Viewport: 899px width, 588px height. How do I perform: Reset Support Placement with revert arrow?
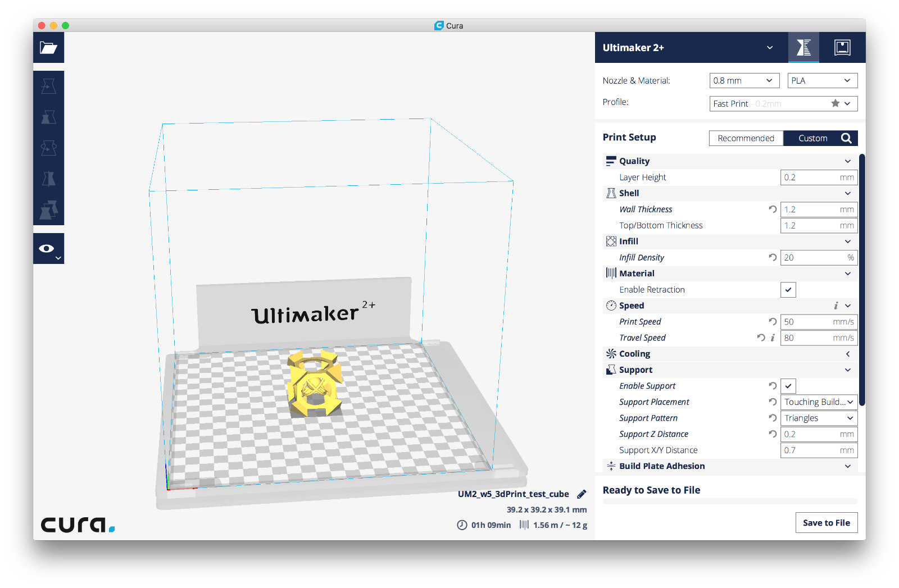click(x=773, y=402)
